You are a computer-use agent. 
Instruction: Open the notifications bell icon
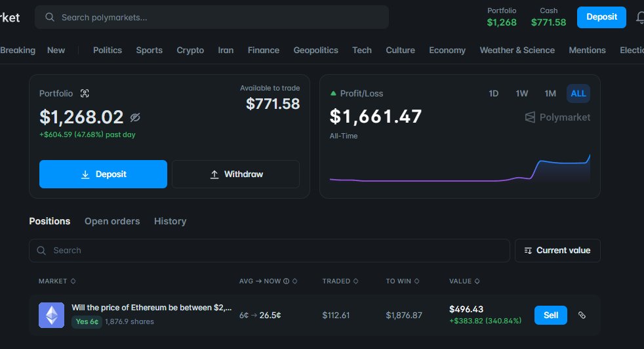(x=640, y=17)
